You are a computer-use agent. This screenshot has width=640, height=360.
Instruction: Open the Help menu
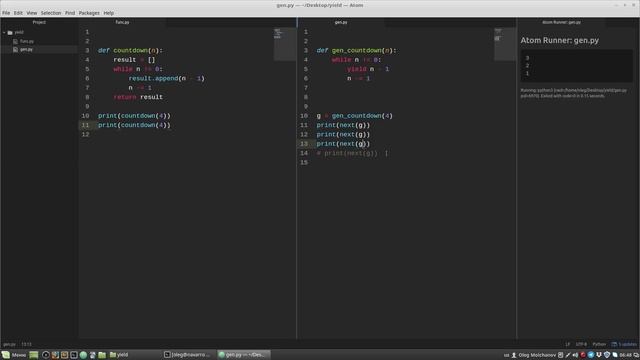[108, 13]
